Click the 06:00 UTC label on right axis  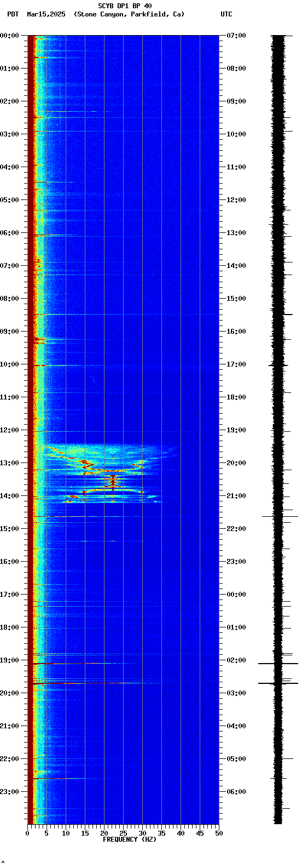pos(236,792)
